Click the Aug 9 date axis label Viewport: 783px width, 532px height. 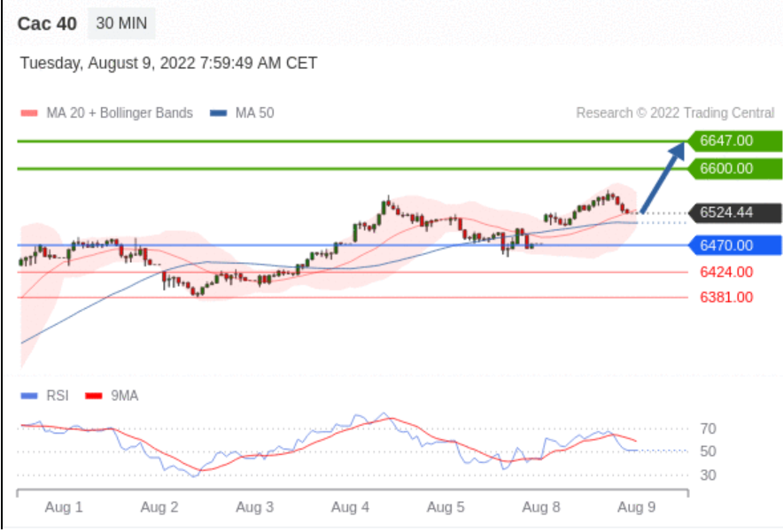click(636, 507)
